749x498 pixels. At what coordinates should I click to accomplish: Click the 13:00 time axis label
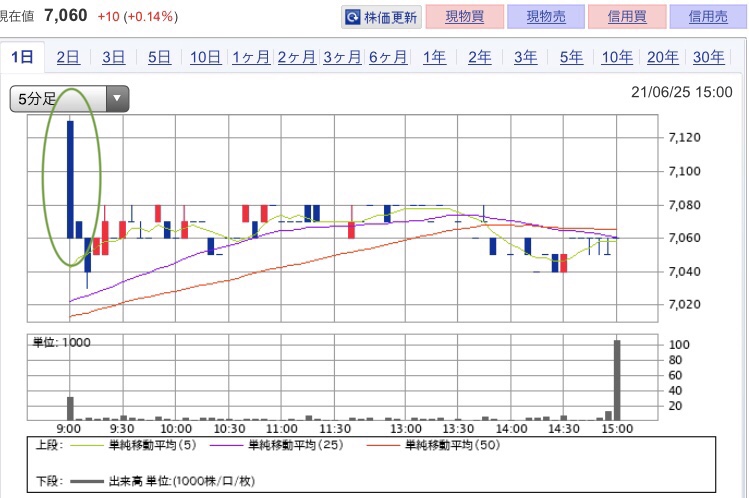point(406,428)
